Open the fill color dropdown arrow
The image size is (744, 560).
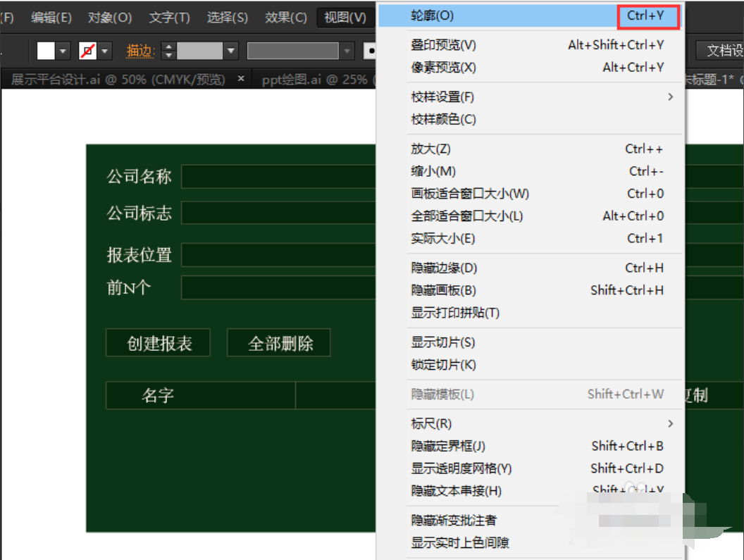tap(63, 50)
